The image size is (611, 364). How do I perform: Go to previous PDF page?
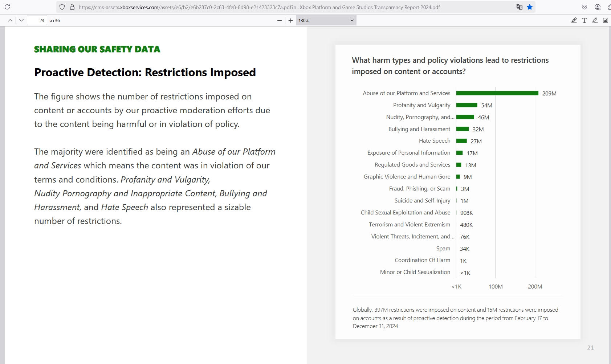[10, 20]
